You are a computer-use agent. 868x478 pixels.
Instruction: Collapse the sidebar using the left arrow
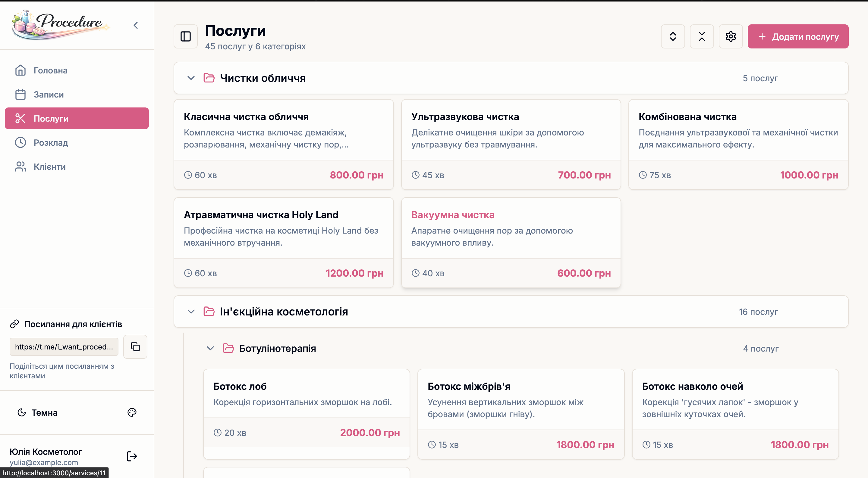pos(136,25)
